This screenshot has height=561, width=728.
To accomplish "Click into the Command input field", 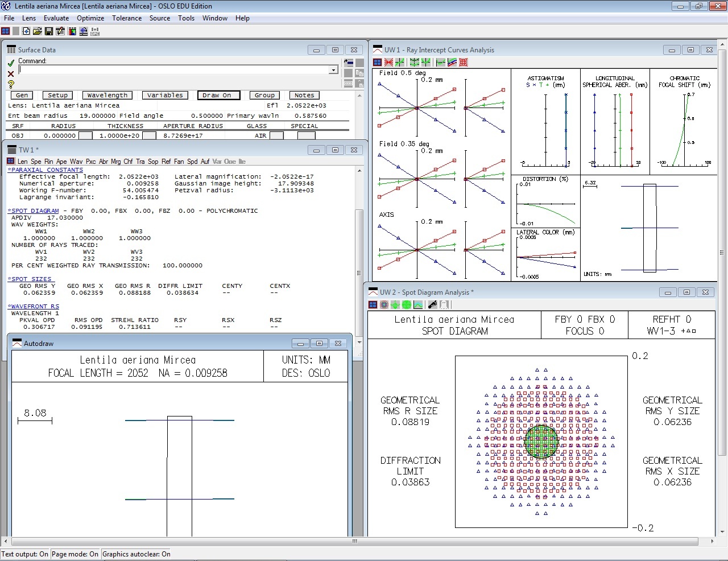I will tap(173, 70).
